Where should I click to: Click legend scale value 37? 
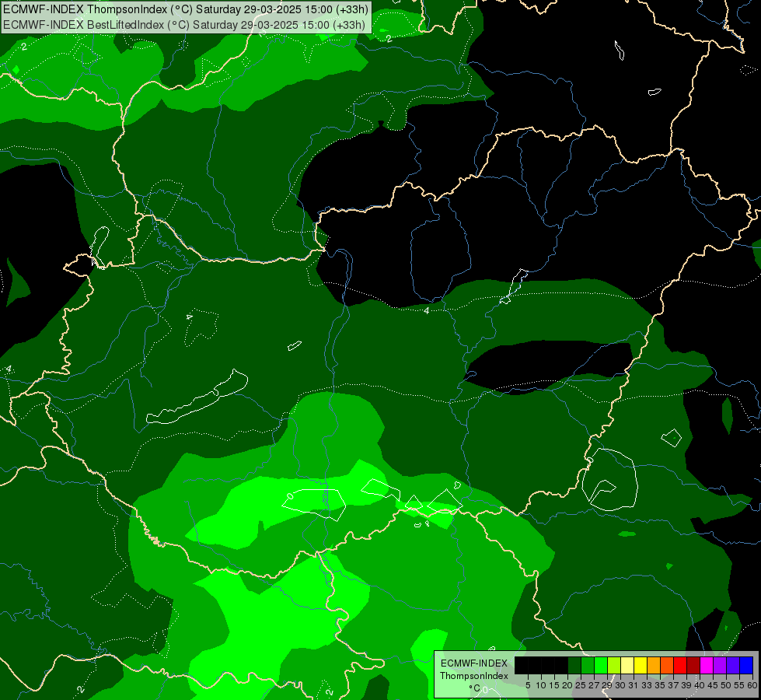(673, 685)
